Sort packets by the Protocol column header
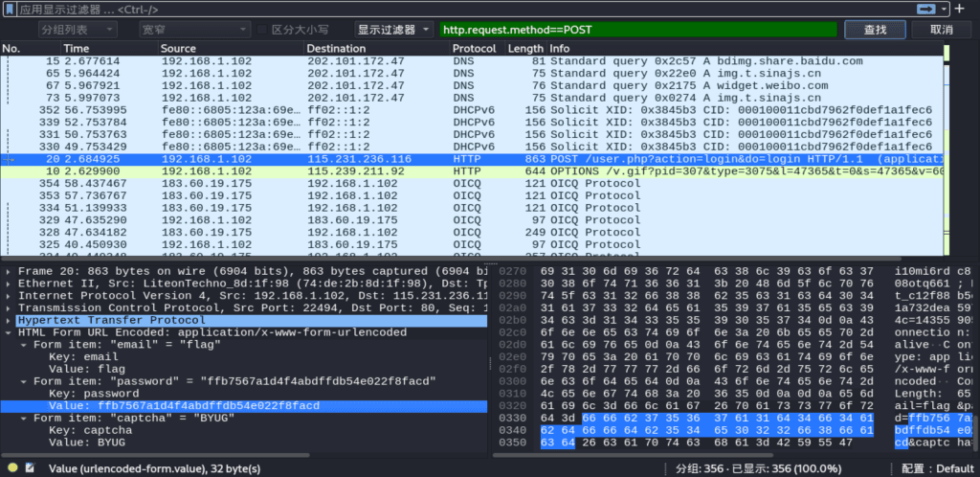 click(474, 48)
